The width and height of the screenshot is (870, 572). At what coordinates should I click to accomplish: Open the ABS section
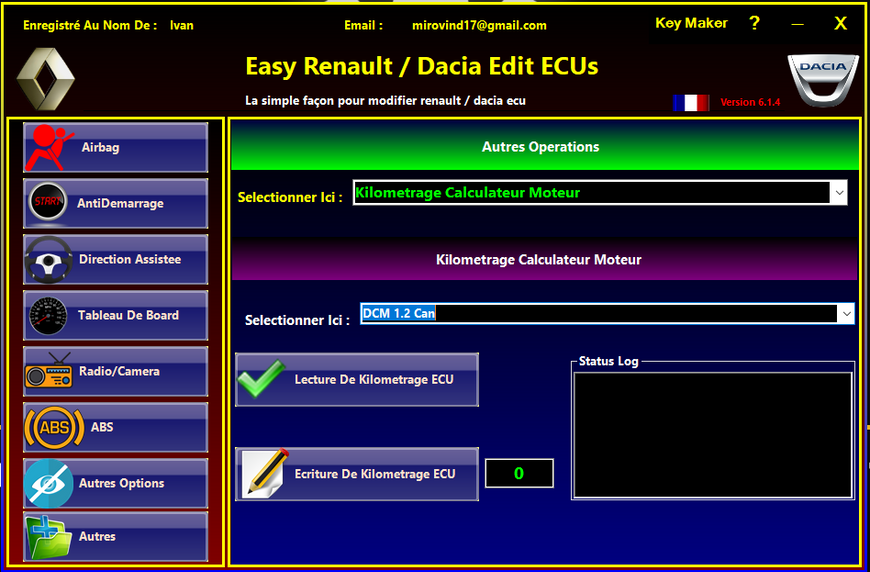coord(115,427)
